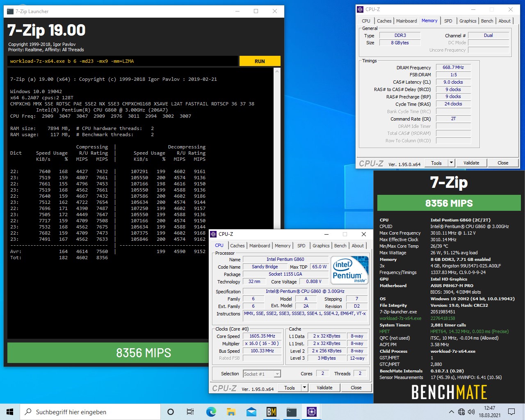The image size is (525, 420).
Task: Click Validate in front CPU-Z window
Action: click(x=324, y=388)
